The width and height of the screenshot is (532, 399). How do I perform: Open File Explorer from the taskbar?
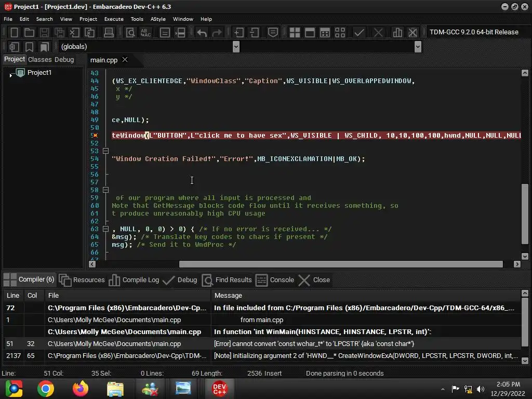click(x=115, y=389)
